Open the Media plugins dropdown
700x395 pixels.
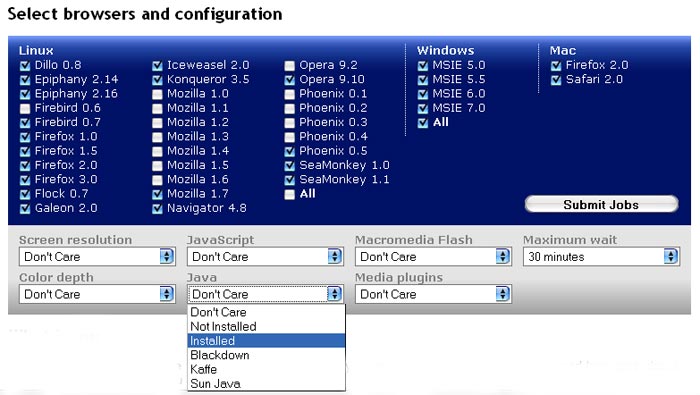coord(433,294)
